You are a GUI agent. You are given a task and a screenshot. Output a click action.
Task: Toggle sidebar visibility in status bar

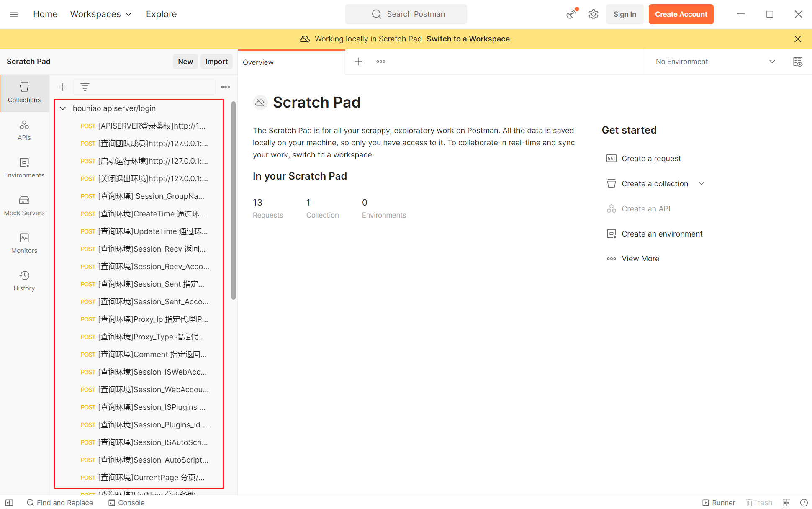9,503
